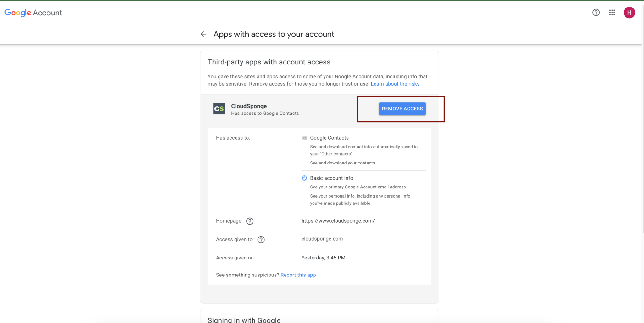Screen dimensions: 644x323
Task: Click the Basic account info heading
Action: tap(331, 178)
